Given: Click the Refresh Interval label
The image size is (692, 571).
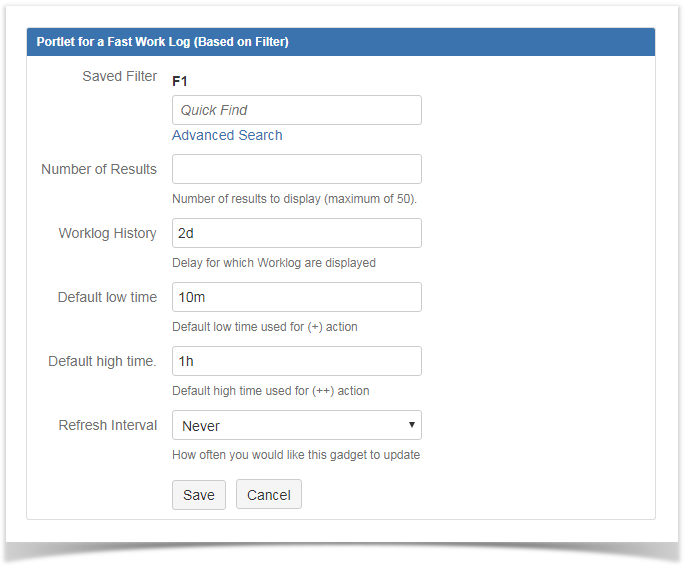Looking at the screenshot, I should 107,425.
